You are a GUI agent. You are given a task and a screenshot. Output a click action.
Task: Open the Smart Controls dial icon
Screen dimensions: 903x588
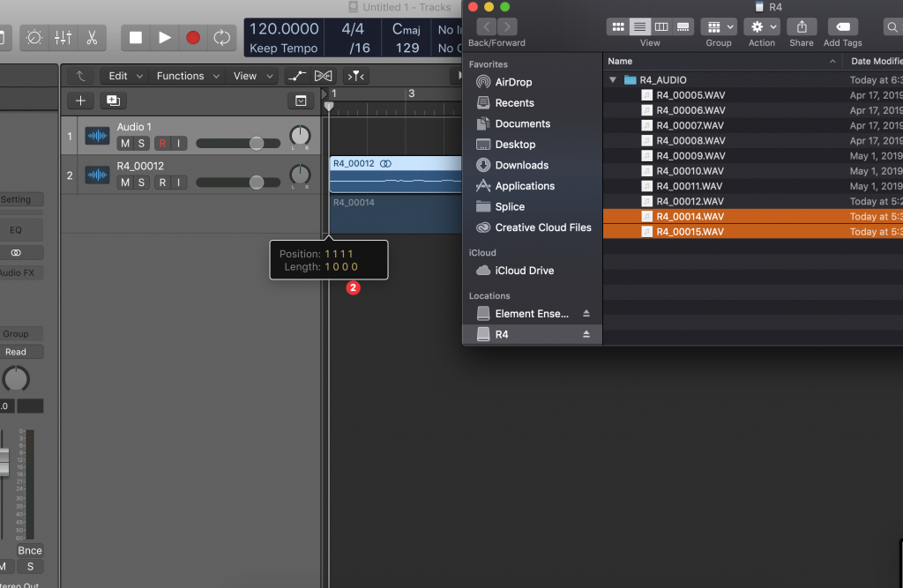[x=34, y=38]
